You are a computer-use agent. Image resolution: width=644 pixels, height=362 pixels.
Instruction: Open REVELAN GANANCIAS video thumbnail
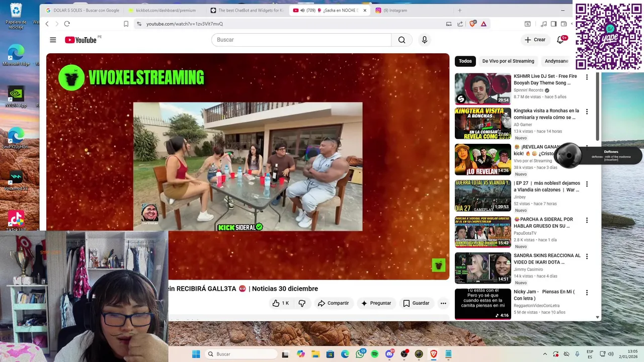[483, 159]
